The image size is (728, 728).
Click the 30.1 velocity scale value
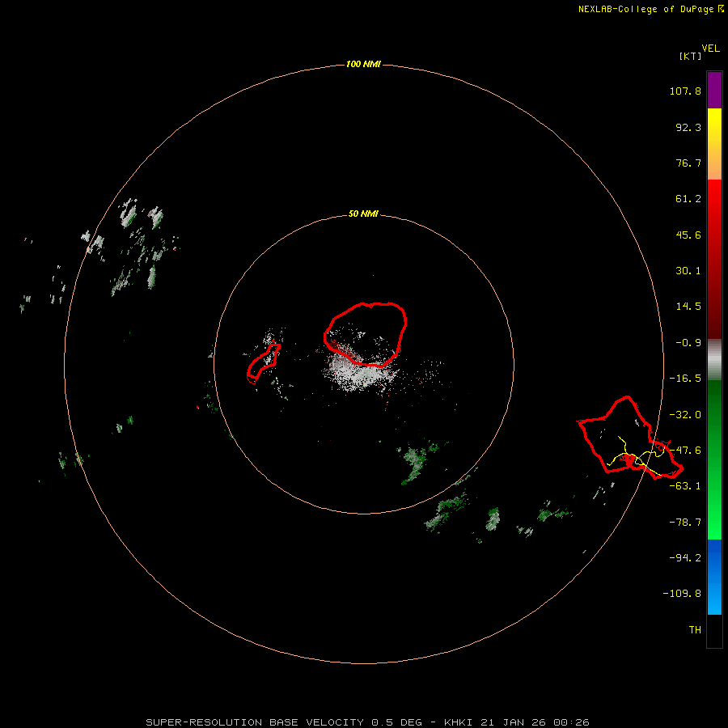click(x=688, y=271)
